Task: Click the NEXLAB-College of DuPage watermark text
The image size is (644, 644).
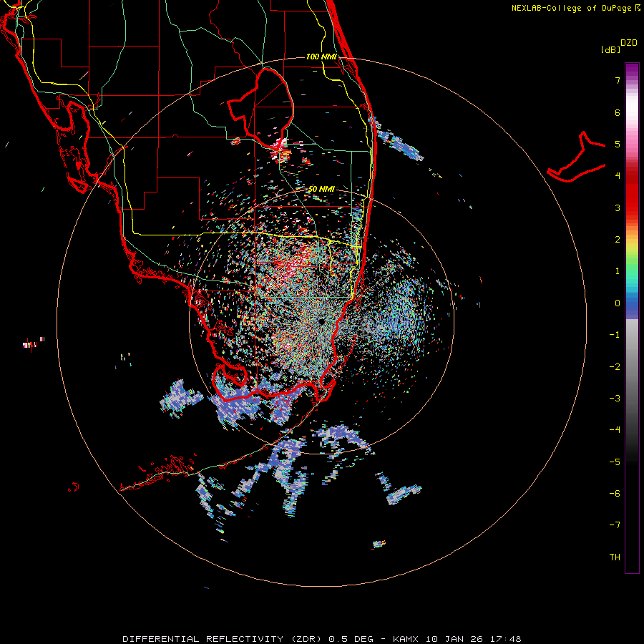Action: pyautogui.click(x=571, y=8)
